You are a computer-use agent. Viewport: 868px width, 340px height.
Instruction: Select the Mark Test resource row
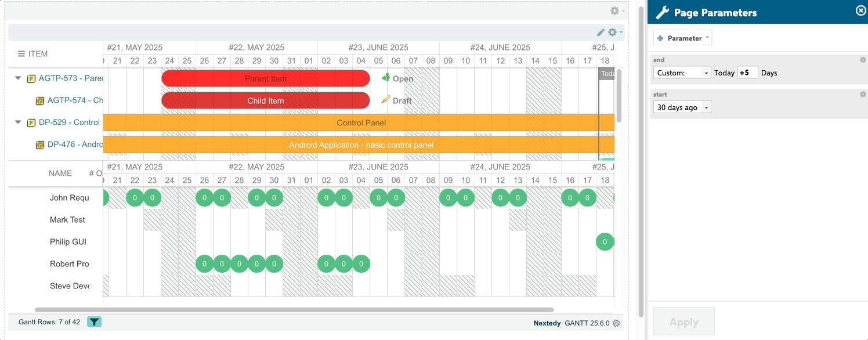coord(67,220)
